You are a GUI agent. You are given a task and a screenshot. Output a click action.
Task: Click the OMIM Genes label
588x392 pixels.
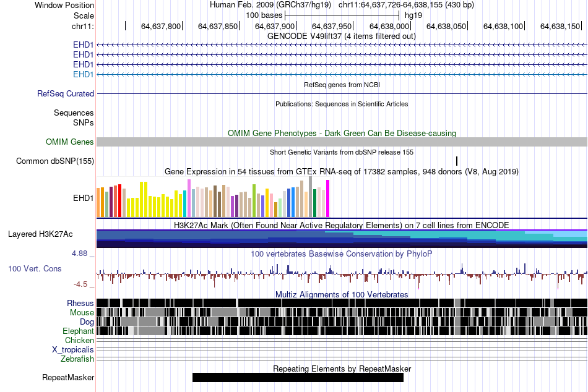70,142
